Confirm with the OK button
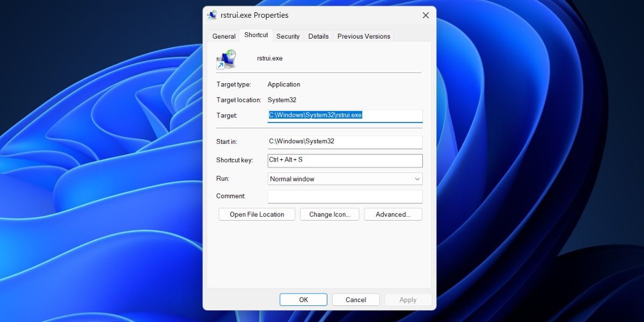Viewport: 644px width, 322px height. [x=303, y=299]
